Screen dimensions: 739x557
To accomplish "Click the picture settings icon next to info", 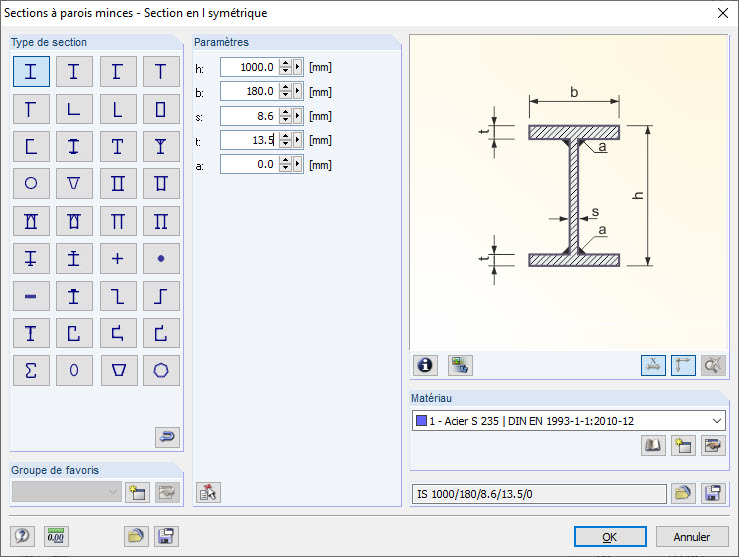I will [x=460, y=365].
